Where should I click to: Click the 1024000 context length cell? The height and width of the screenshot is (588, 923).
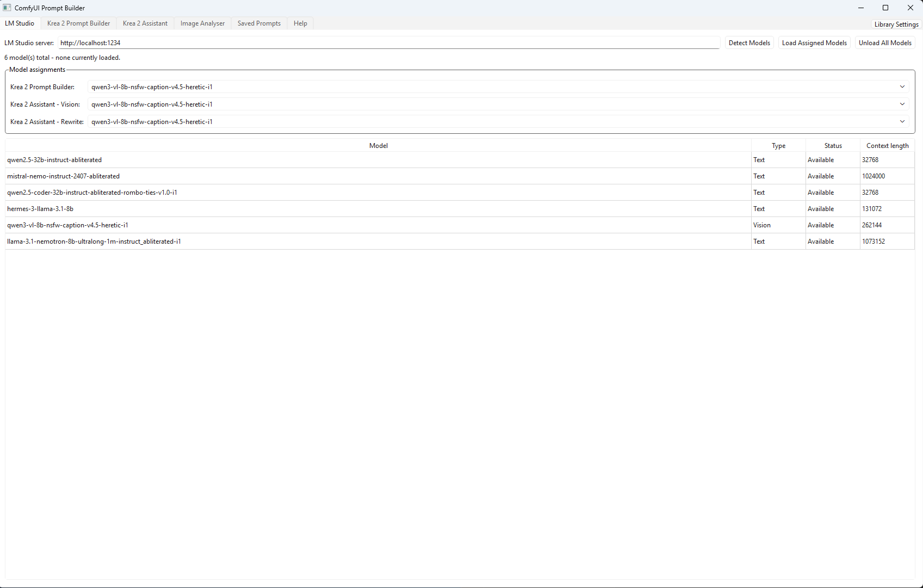887,176
